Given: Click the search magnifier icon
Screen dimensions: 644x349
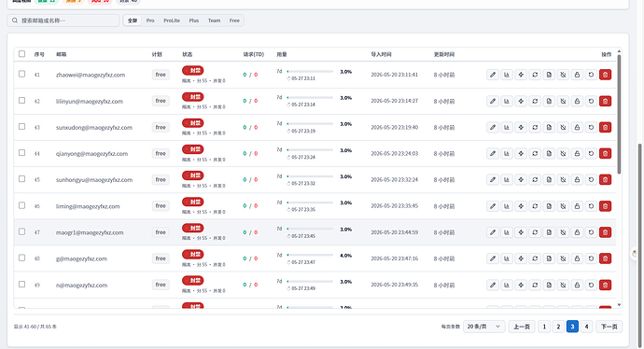Looking at the screenshot, I should point(15,21).
